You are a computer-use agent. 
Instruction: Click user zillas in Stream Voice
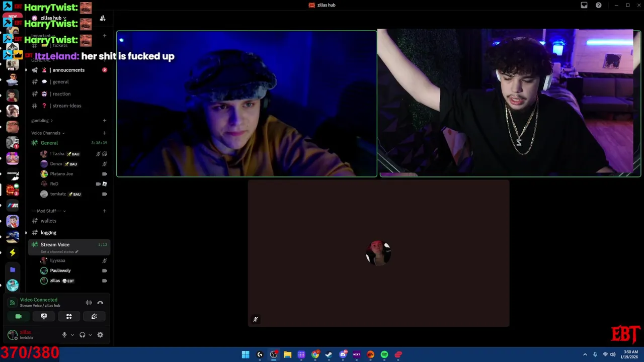coord(73,281)
